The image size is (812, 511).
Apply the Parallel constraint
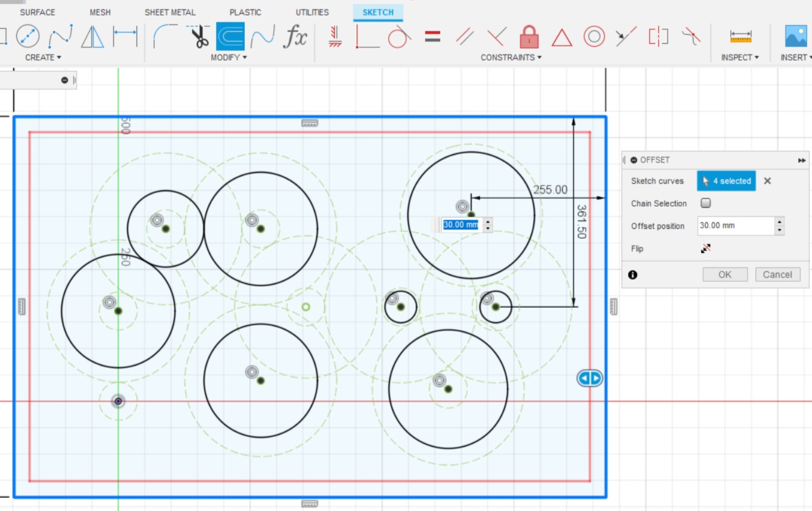click(464, 37)
